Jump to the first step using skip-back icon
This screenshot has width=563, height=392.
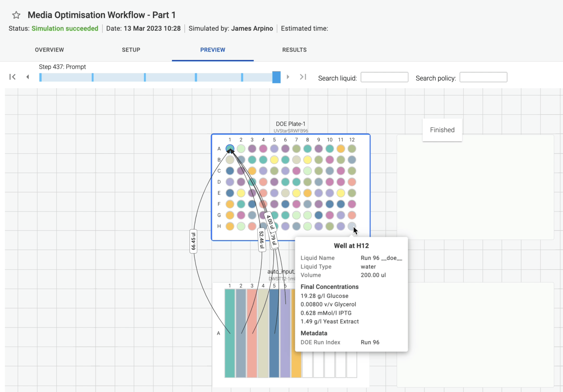click(12, 77)
